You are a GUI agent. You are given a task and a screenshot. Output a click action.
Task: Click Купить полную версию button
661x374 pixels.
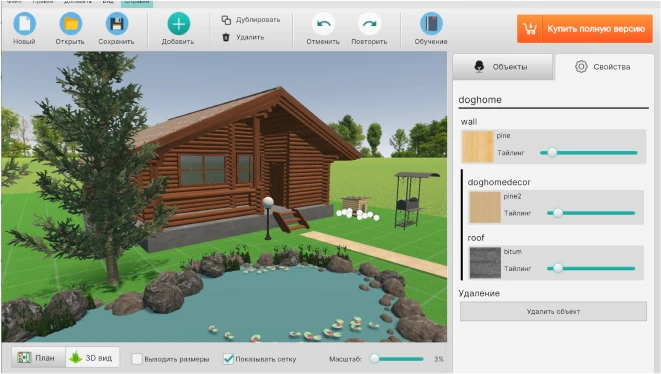(585, 29)
